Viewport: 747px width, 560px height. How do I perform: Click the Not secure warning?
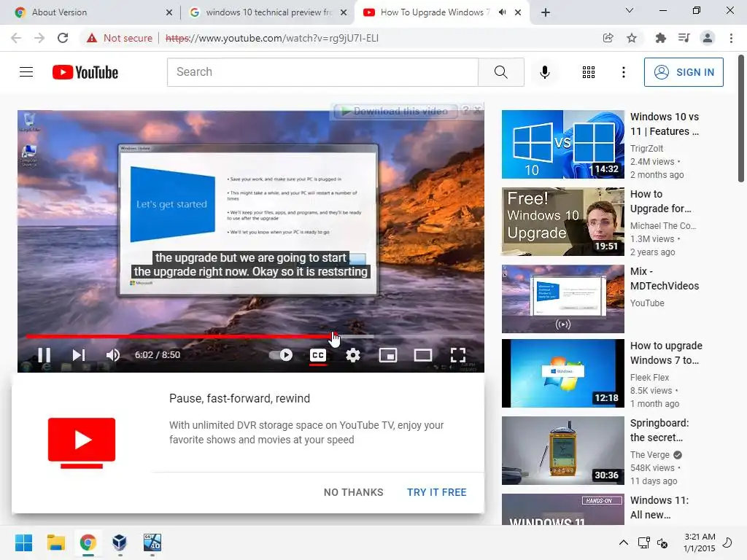(120, 38)
